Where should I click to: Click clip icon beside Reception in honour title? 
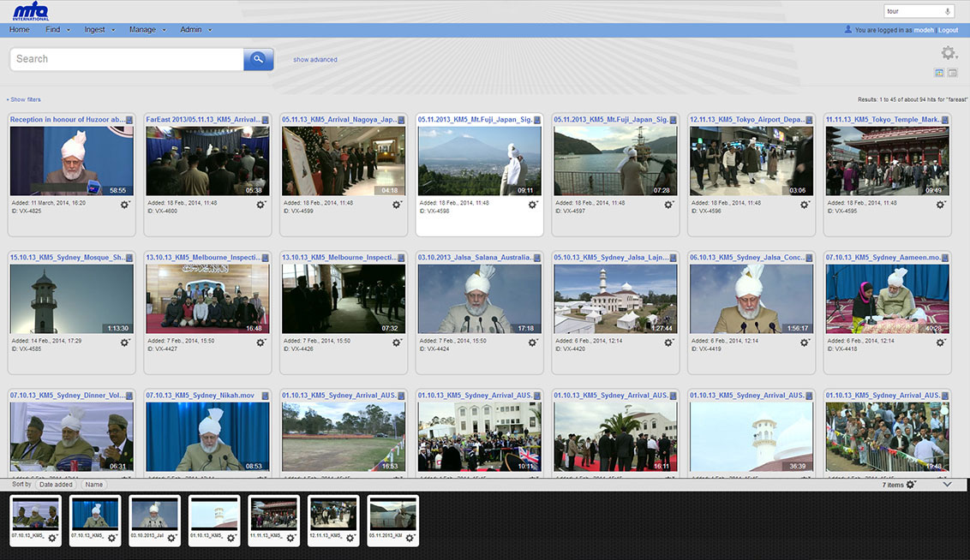point(129,120)
